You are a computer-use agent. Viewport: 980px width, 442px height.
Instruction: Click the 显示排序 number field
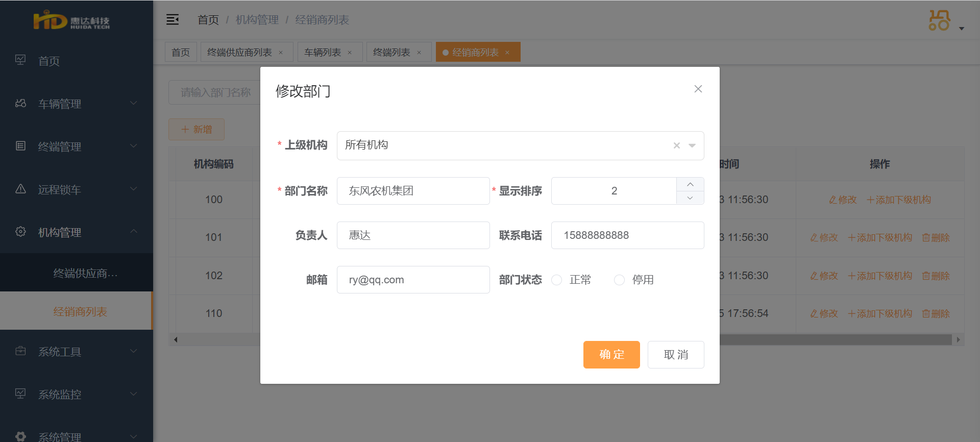[x=614, y=191]
